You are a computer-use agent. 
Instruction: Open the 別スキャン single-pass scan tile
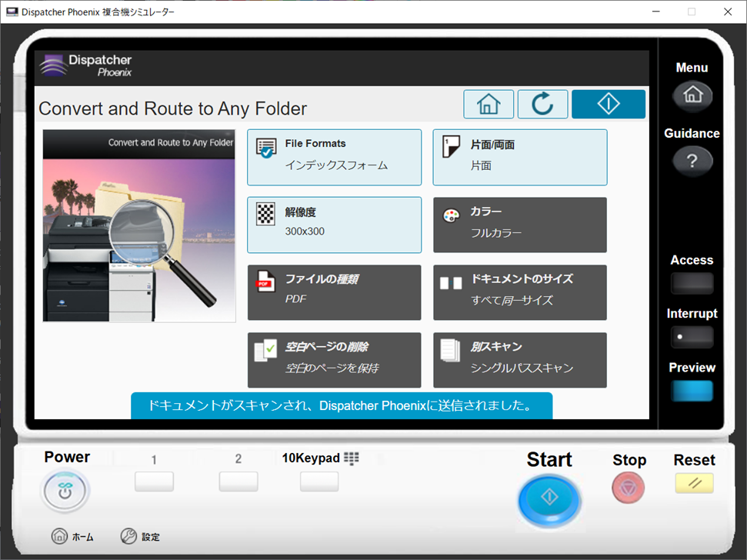[x=520, y=360]
